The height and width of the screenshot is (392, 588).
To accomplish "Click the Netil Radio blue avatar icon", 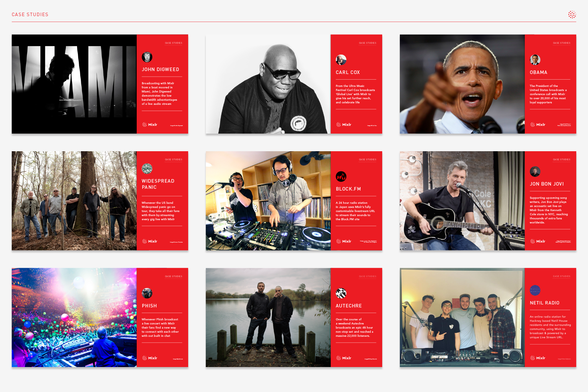I will (535, 290).
